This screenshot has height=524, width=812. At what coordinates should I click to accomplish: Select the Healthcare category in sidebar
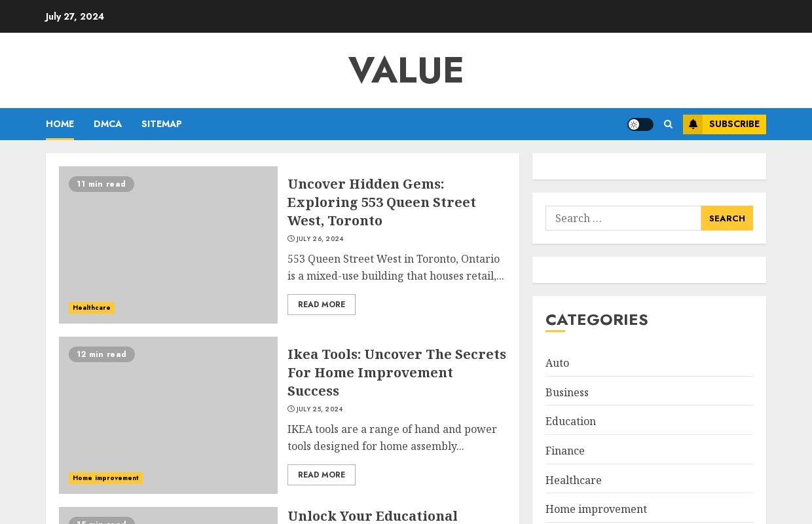click(x=574, y=480)
